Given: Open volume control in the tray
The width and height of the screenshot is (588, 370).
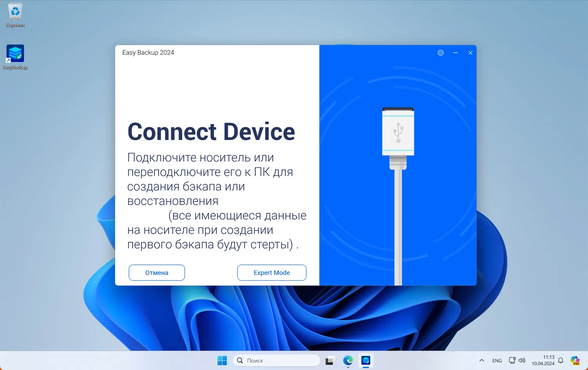Looking at the screenshot, I should click(x=522, y=361).
